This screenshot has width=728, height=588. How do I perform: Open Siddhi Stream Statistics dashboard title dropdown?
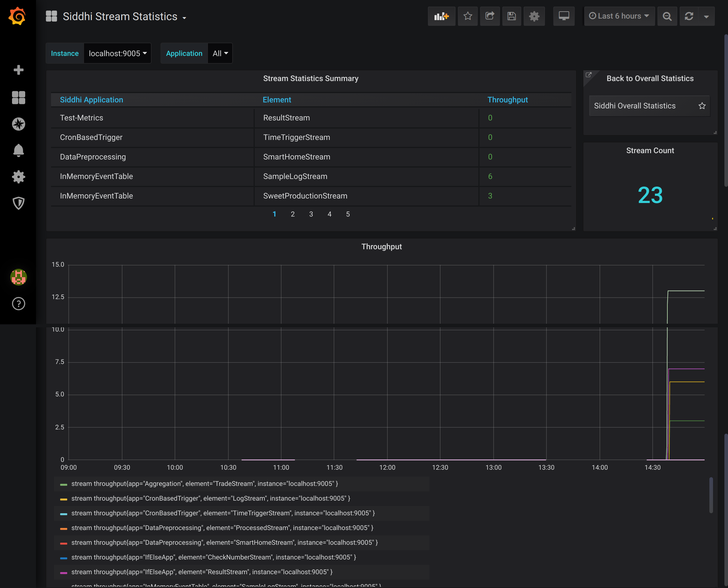pyautogui.click(x=125, y=17)
